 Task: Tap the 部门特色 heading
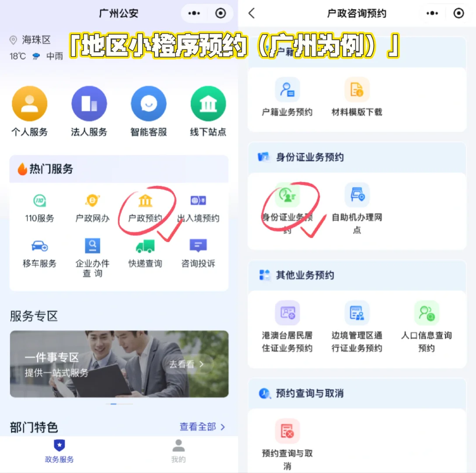pyautogui.click(x=34, y=427)
